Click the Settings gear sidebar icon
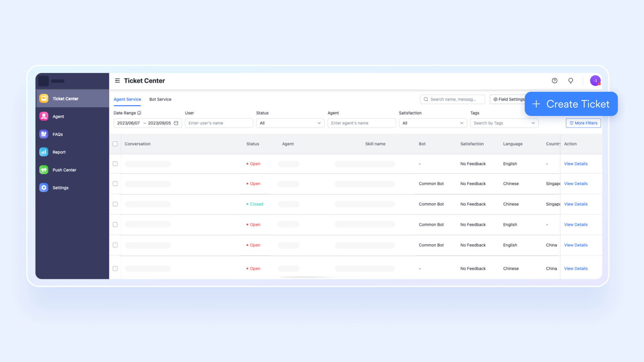644x362 pixels. tap(44, 188)
